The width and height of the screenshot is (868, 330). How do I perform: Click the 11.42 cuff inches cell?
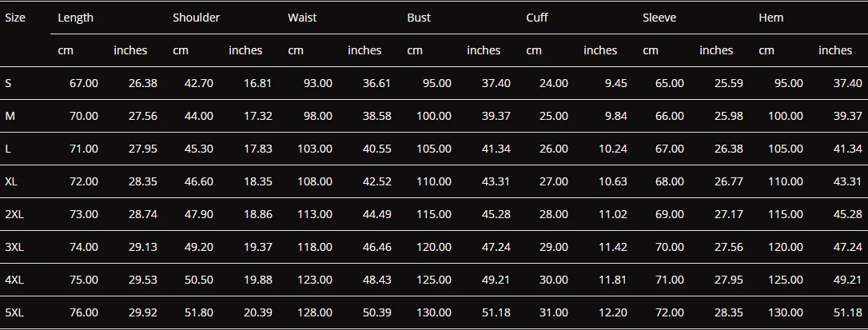pos(613,247)
